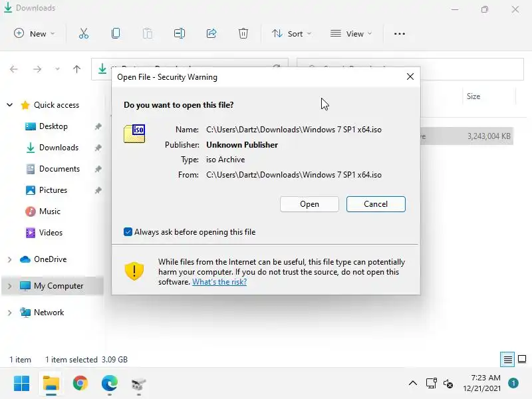This screenshot has height=399, width=532.
Task: Click the Up one level arrow
Action: tap(76, 69)
